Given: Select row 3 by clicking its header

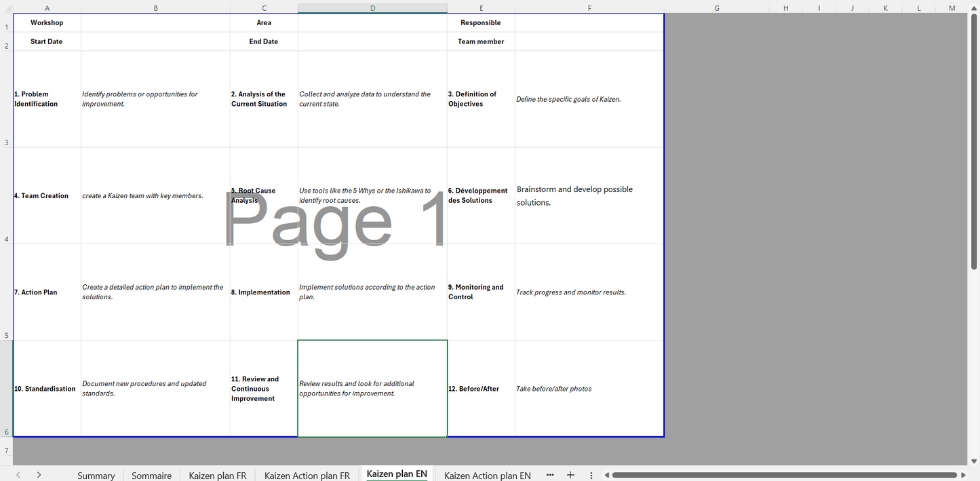Looking at the screenshot, I should click(6, 142).
